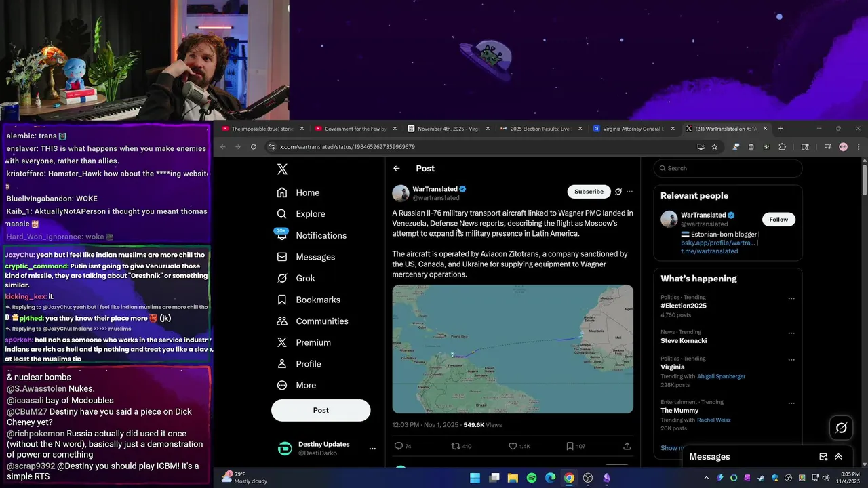Open options for Virginia trend
This screenshot has width=868, height=488.
[791, 359]
